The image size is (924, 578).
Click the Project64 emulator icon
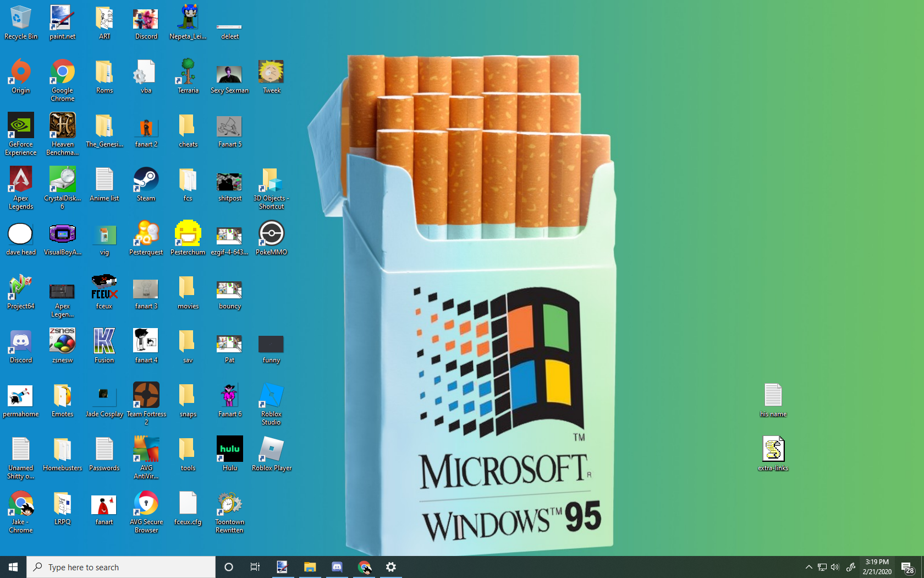21,292
